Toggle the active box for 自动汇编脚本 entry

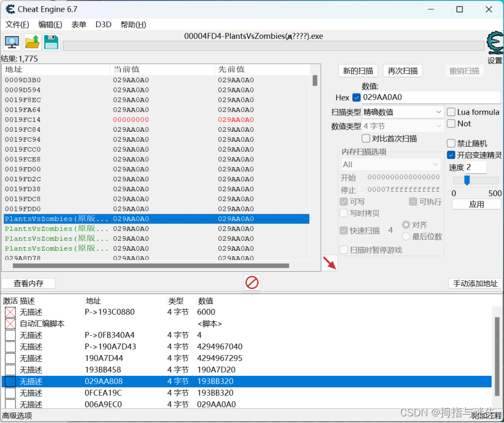click(x=11, y=324)
